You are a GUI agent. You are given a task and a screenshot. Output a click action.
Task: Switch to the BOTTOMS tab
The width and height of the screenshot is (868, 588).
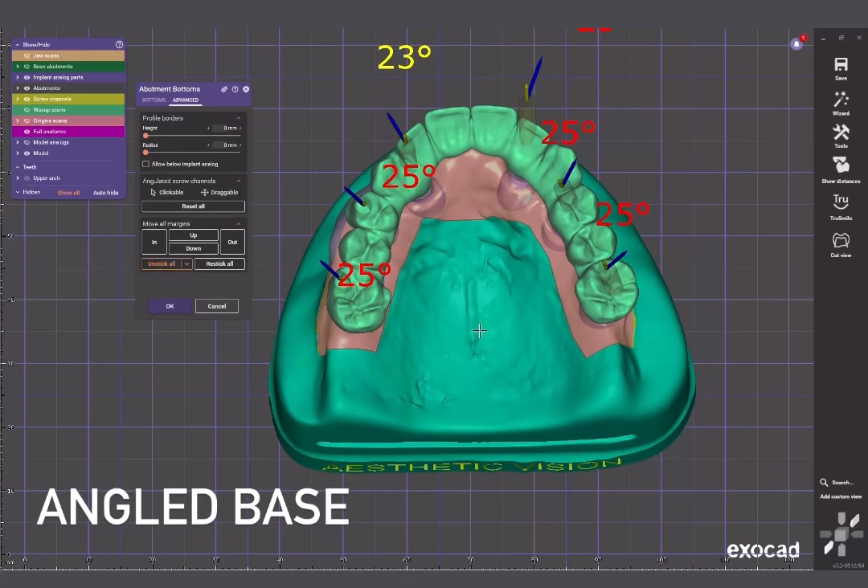[x=154, y=100]
